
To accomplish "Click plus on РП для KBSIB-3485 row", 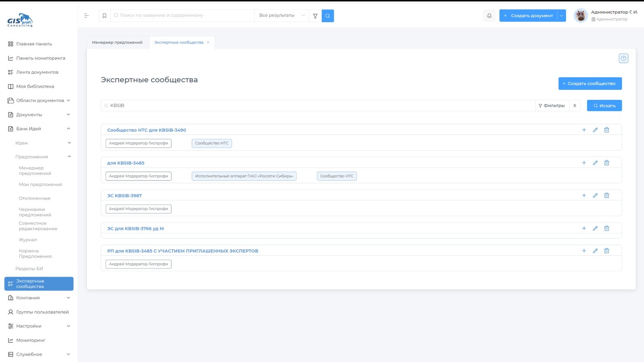I will pyautogui.click(x=584, y=251).
